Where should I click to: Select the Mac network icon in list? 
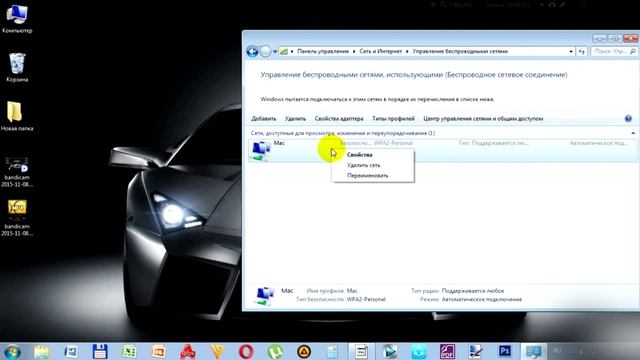tap(261, 151)
